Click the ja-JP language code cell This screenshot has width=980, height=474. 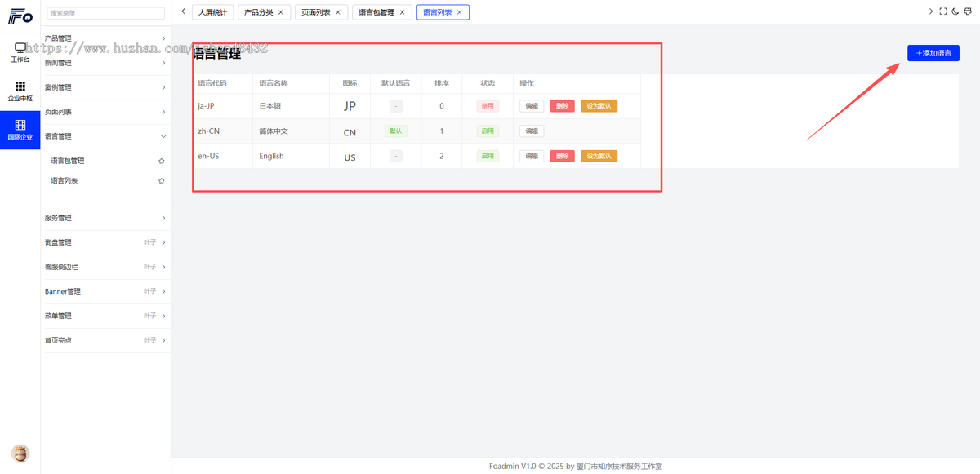point(207,106)
